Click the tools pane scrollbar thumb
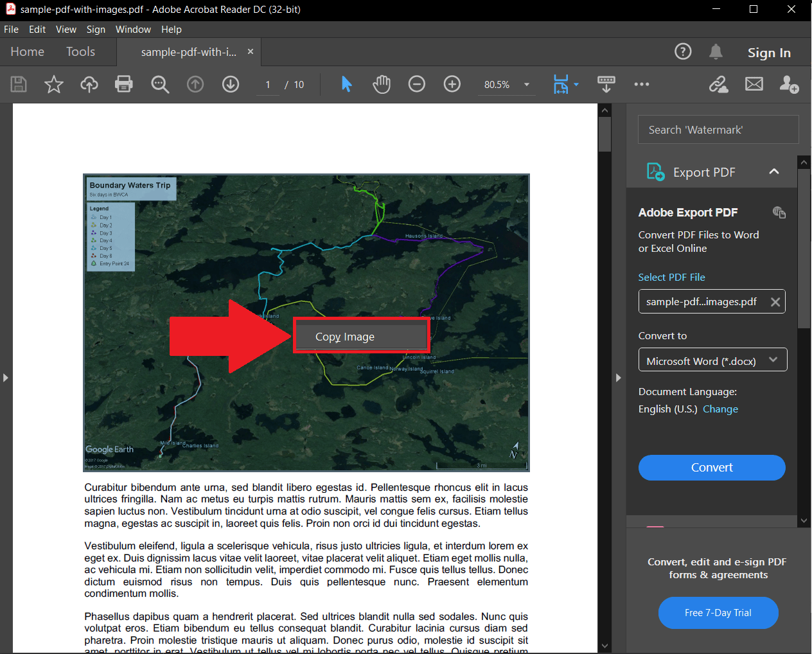 click(x=804, y=249)
